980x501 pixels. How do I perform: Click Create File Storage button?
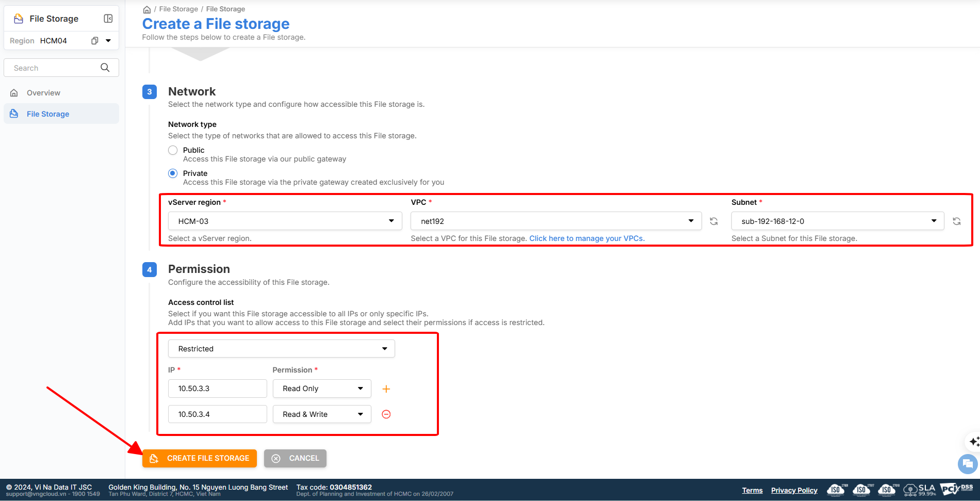point(200,458)
